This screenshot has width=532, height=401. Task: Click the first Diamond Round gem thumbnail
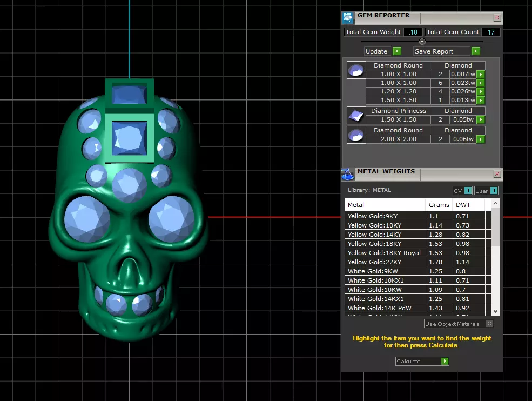(356, 70)
